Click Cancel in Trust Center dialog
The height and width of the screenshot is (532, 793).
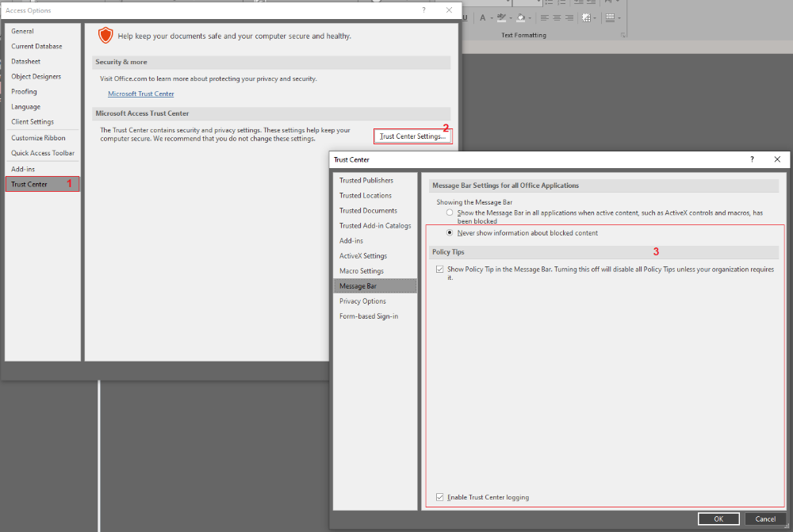tap(765, 519)
